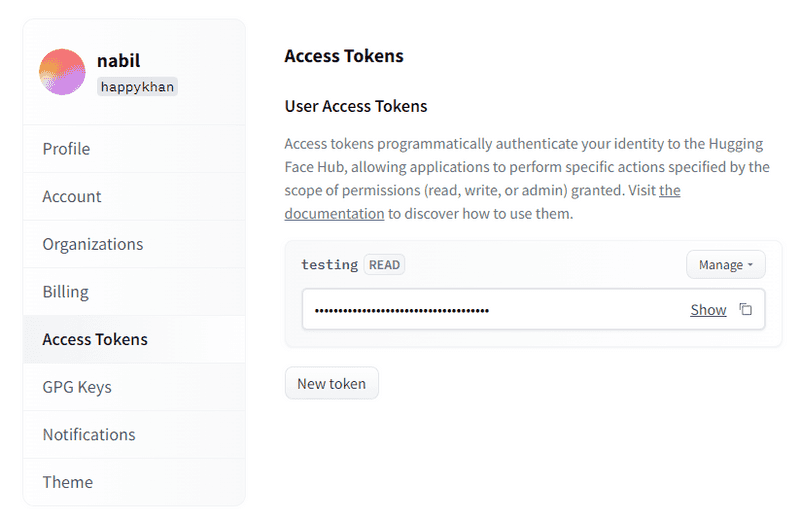Click the Manage dropdown caret arrow
The image size is (800, 519).
coord(751,265)
